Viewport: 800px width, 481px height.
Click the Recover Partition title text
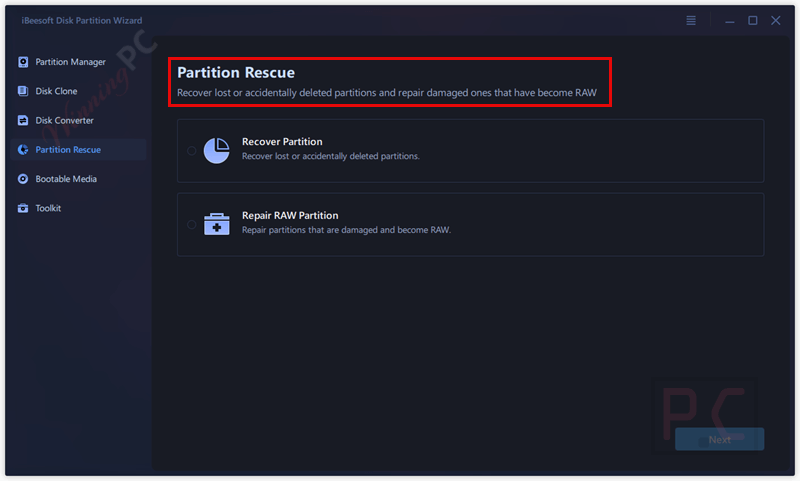click(x=282, y=142)
